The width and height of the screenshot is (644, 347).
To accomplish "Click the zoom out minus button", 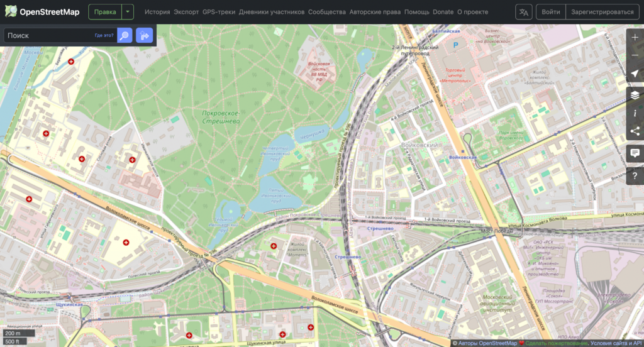I will coord(635,56).
